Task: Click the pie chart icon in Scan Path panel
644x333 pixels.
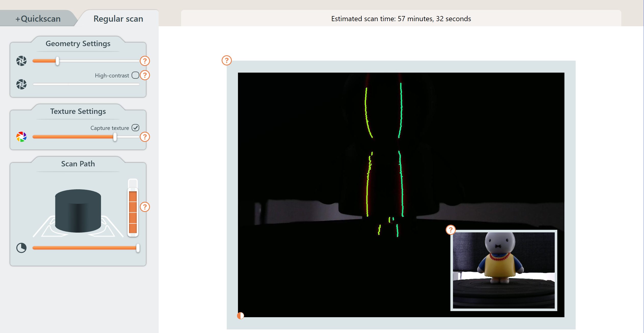Action: (x=21, y=247)
